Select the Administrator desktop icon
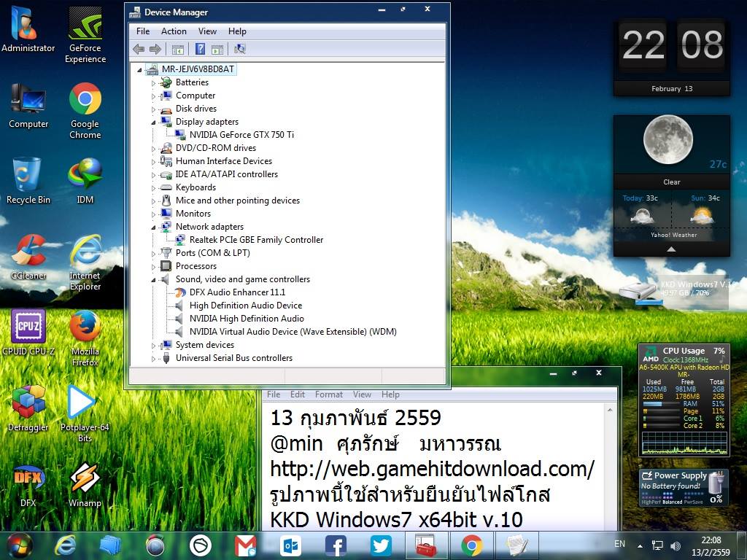This screenshot has height=560, width=747. tap(28, 29)
